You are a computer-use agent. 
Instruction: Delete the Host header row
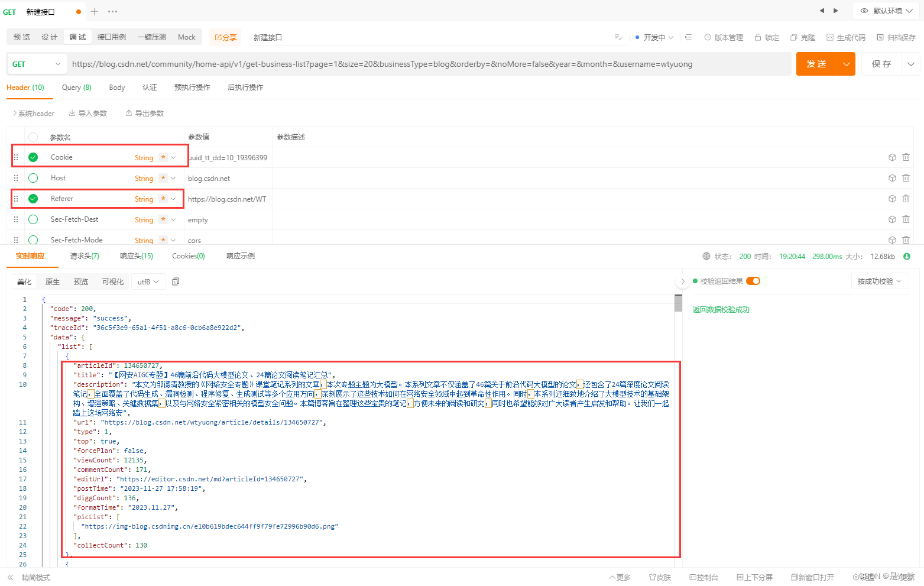coord(906,178)
